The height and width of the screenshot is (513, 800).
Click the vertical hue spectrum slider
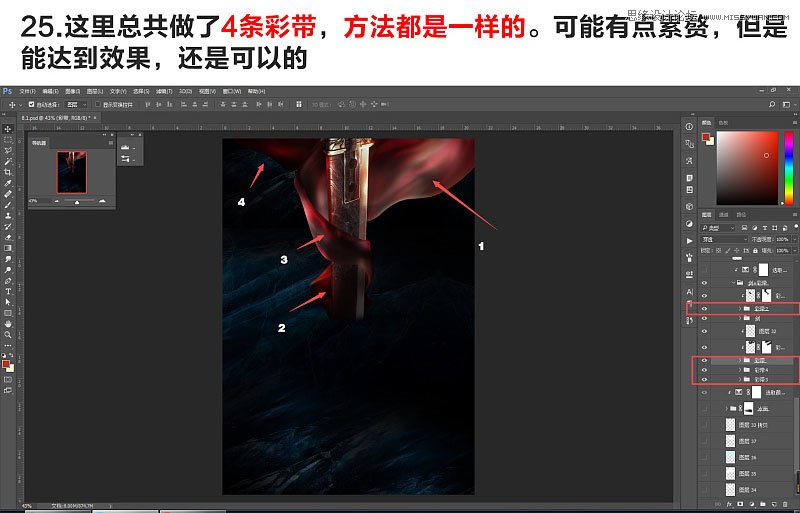(x=788, y=168)
